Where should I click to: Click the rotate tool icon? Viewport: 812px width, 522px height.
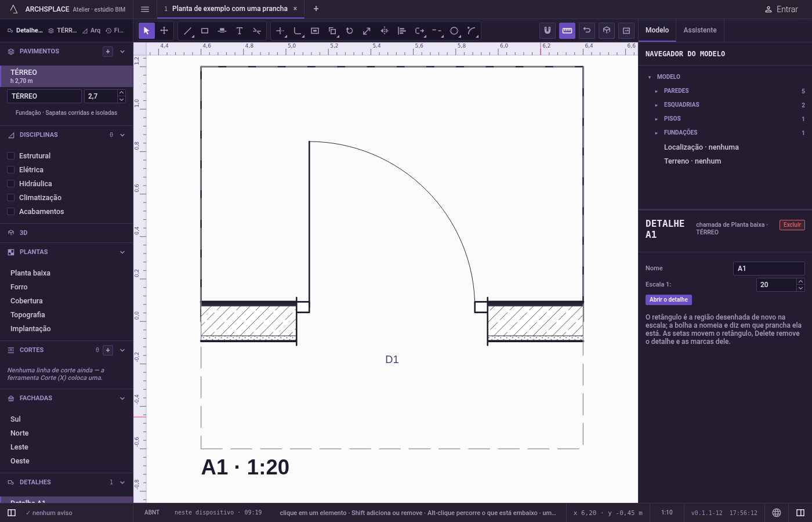pos(350,31)
